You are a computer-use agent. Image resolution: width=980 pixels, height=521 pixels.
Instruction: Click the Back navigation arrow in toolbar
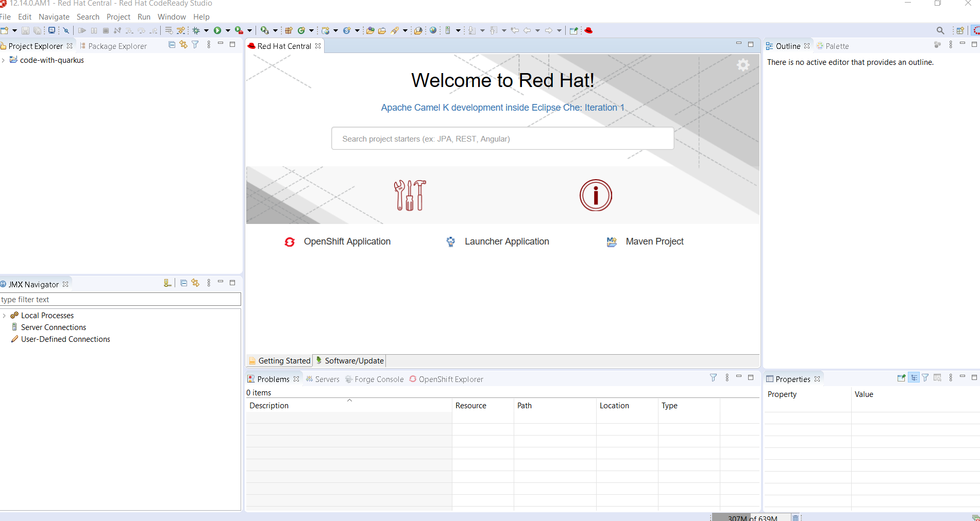point(527,31)
